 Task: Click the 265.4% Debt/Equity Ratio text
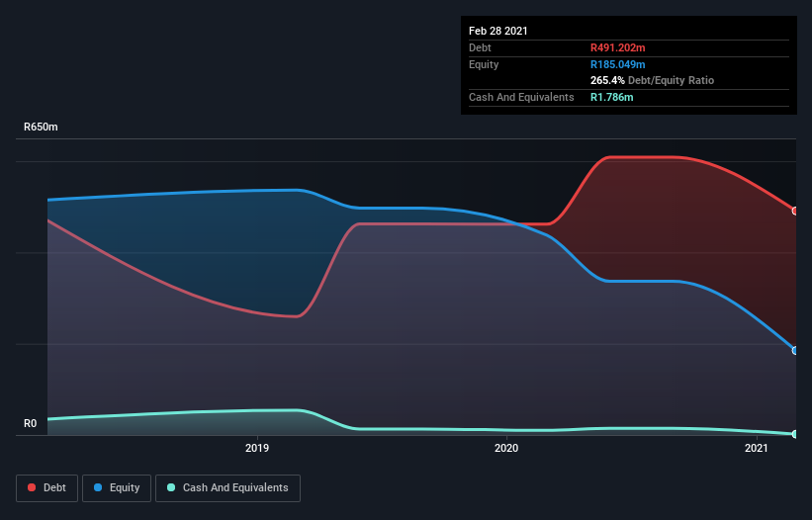652,80
